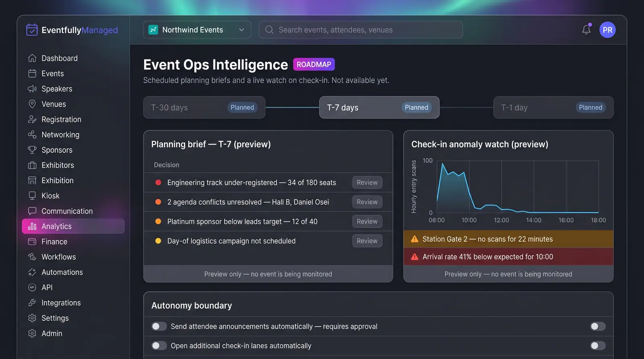Screen dimensions: 644x359
Task: Click the Analytics bar chart icon
Action: tap(32, 226)
